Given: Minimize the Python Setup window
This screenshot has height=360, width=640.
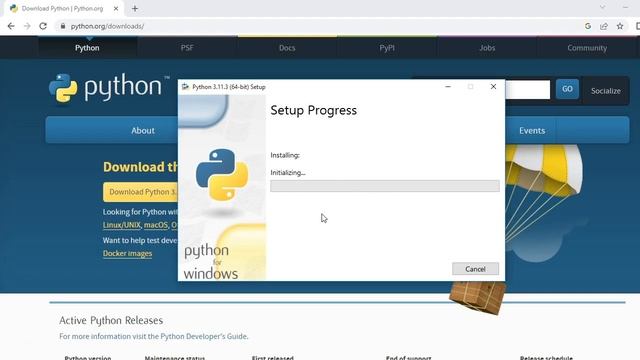Looking at the screenshot, I should point(448,87).
